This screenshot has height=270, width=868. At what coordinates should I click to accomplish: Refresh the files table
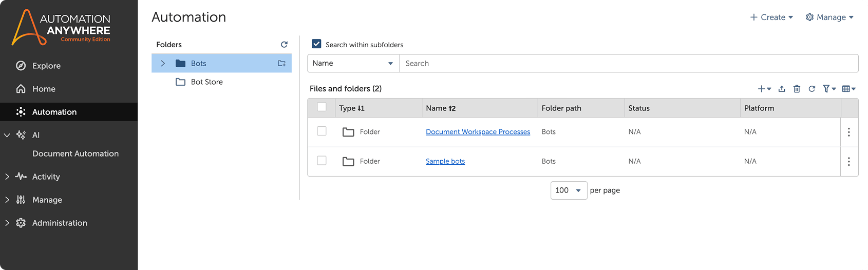[x=812, y=89]
